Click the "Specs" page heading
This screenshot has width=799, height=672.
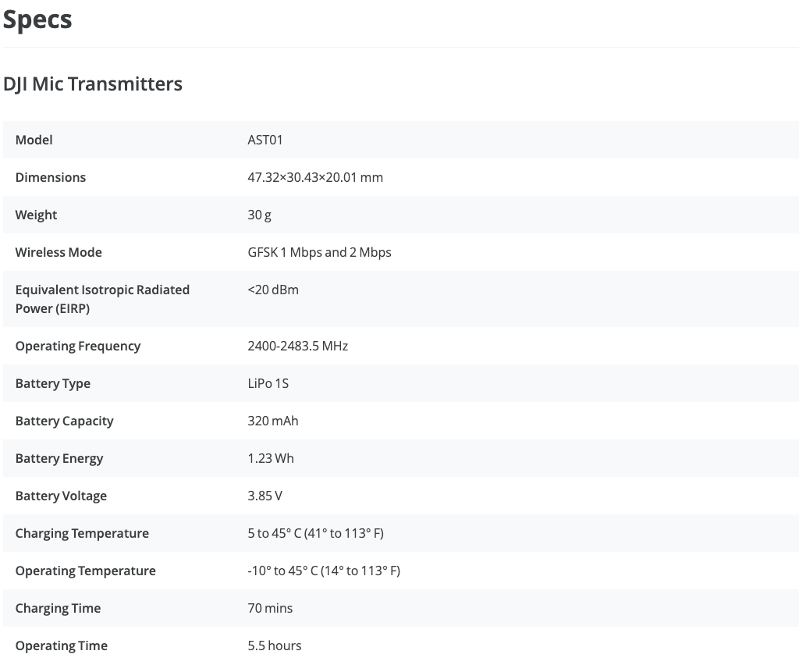(x=37, y=20)
